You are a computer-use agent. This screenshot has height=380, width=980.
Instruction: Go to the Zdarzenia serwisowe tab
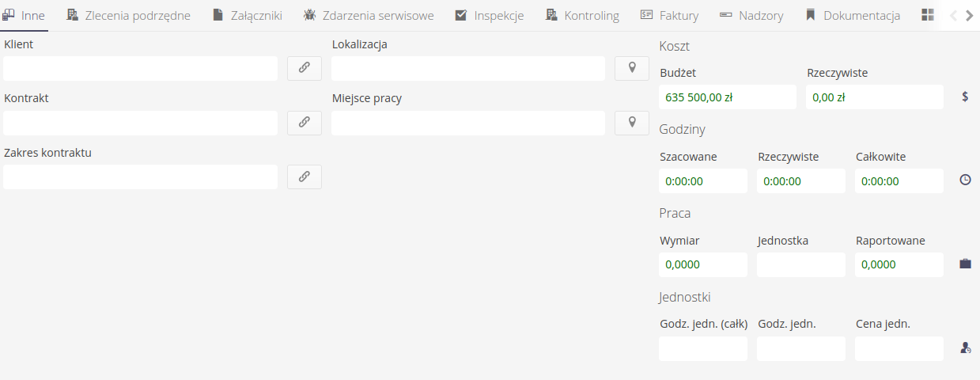369,15
